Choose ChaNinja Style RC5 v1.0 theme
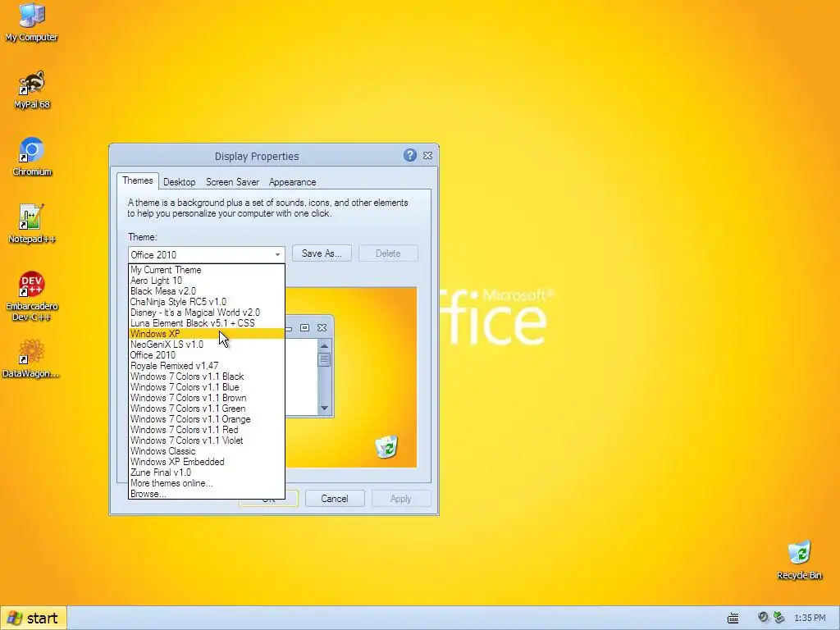This screenshot has width=840, height=630. 206,302
